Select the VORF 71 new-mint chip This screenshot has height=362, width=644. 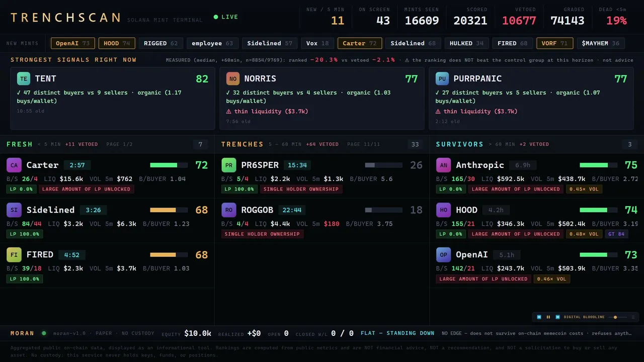pos(554,43)
